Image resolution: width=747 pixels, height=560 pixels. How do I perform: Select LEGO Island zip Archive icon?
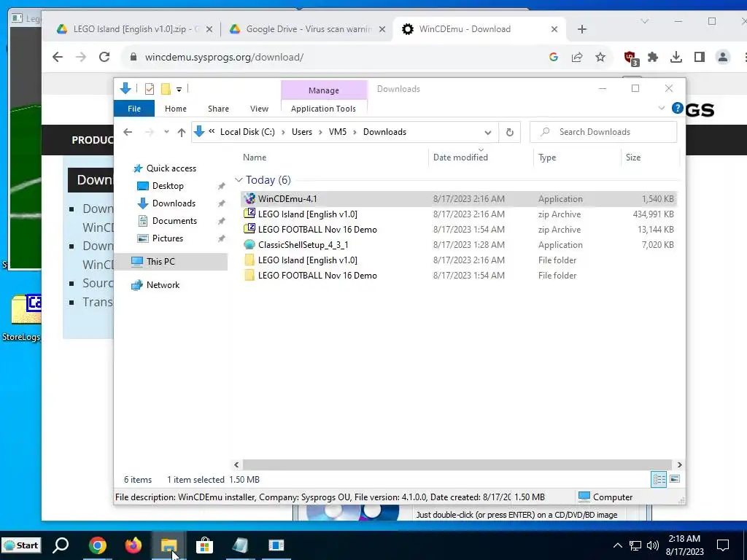[249, 214]
